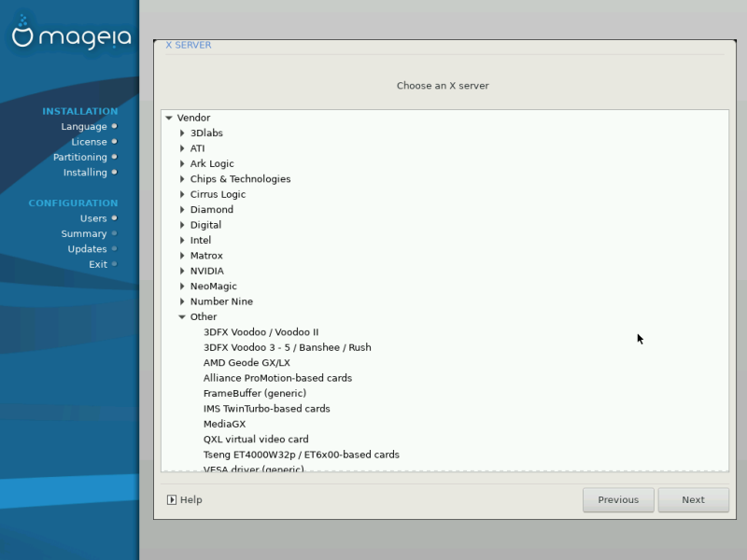
Task: Expand the Digital vendor arrow
Action: pos(182,225)
